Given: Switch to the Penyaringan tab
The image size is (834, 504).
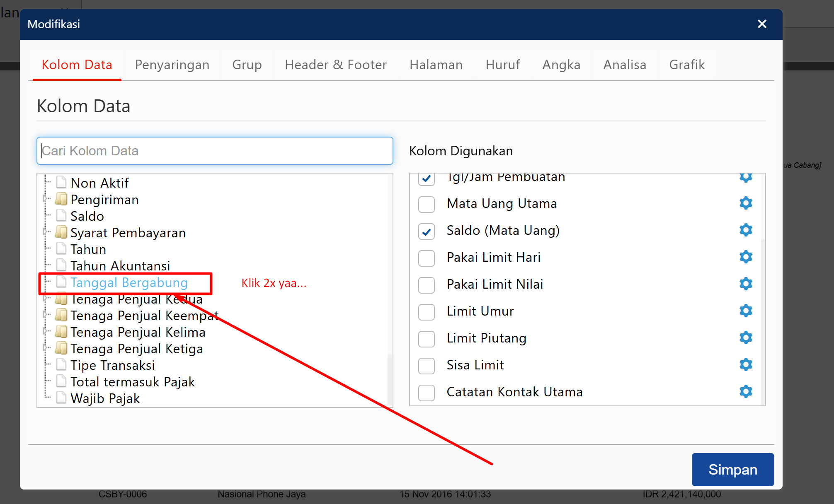Looking at the screenshot, I should pyautogui.click(x=172, y=65).
